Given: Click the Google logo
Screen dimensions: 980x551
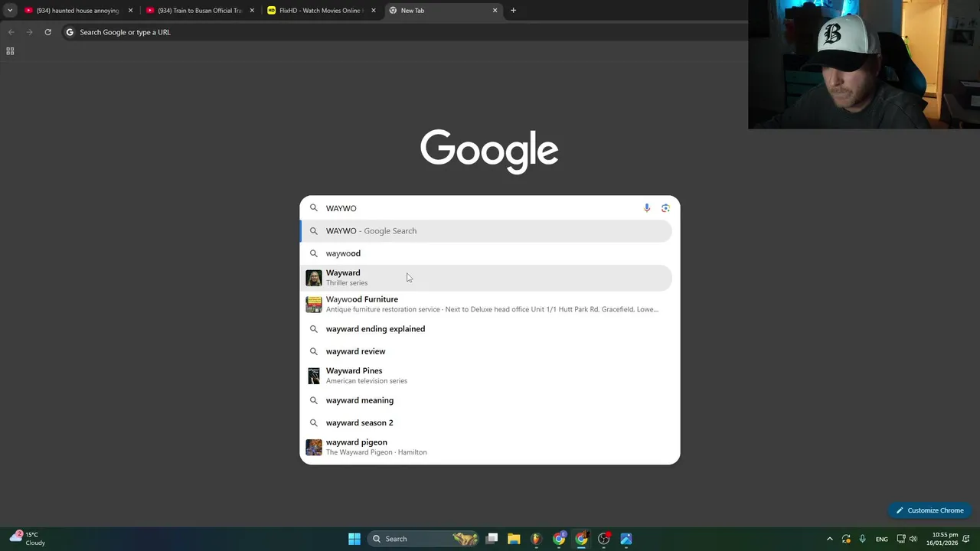Looking at the screenshot, I should [x=489, y=152].
